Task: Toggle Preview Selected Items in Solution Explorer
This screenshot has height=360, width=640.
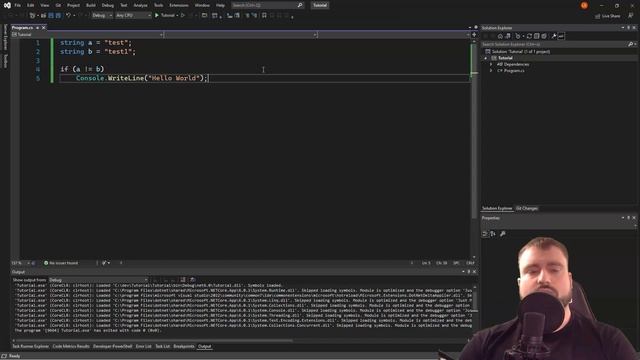Action: 562,36
